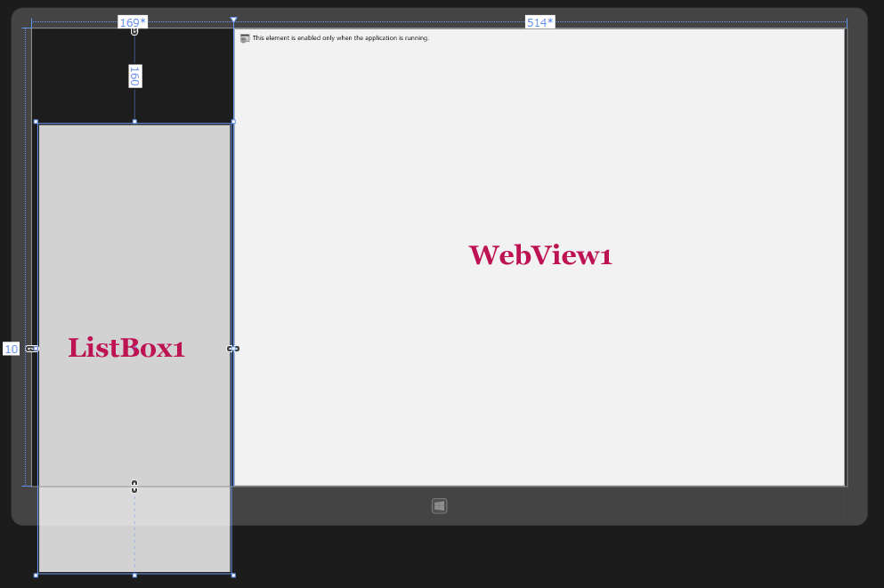
Task: Toggle the right margin anchor link of ListBox1
Action: [x=233, y=349]
